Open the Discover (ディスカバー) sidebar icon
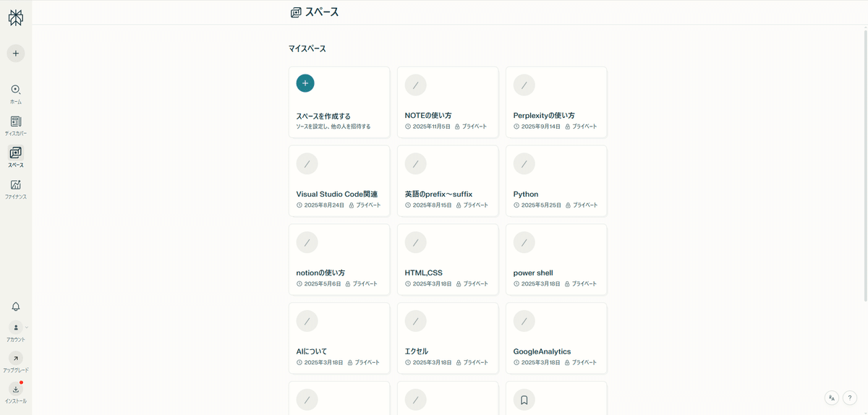The image size is (868, 415). point(16,121)
